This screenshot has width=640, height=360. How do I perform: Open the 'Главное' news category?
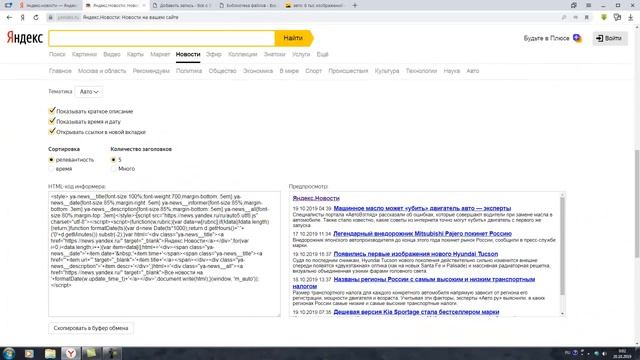click(x=60, y=71)
